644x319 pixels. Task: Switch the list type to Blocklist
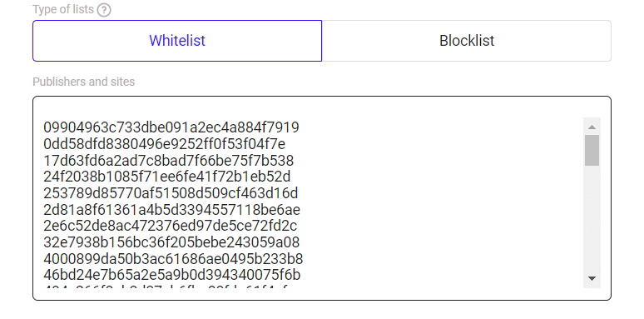(467, 41)
